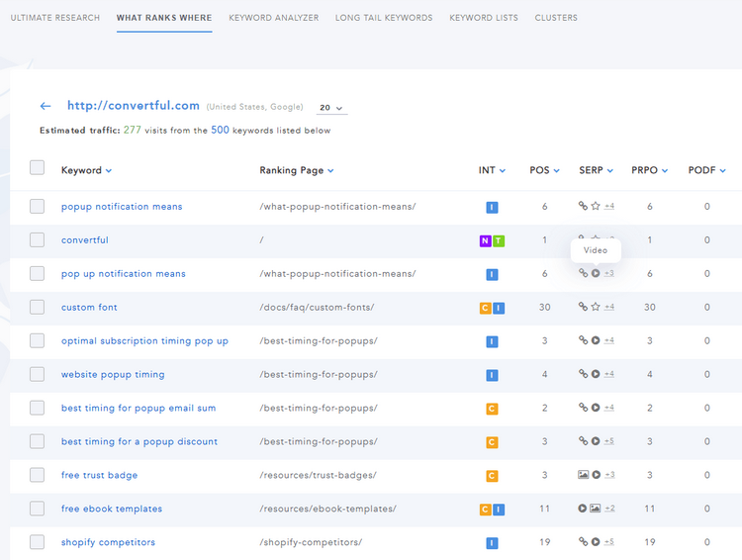The image size is (742, 560).
Task: Click link icon in 'custom font' SERP cell
Action: click(x=583, y=307)
